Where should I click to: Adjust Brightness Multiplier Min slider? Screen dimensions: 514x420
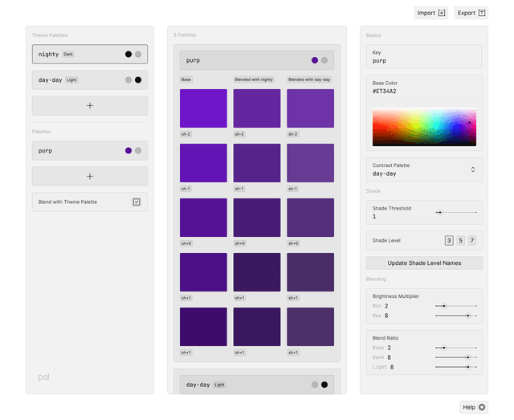tap(455, 306)
